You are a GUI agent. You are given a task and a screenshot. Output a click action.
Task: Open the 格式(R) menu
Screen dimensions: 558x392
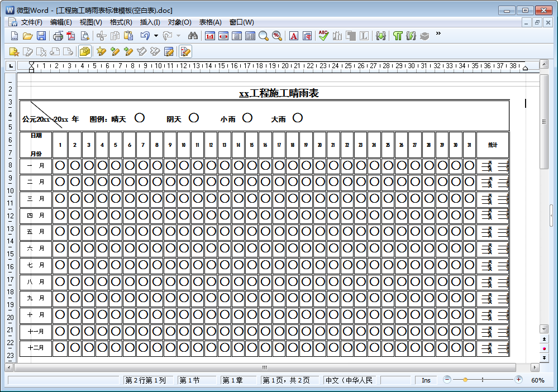point(121,22)
